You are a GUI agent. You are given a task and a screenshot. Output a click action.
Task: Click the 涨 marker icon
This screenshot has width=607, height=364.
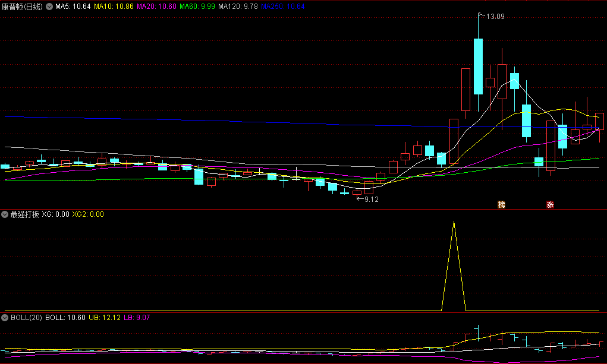coord(550,205)
